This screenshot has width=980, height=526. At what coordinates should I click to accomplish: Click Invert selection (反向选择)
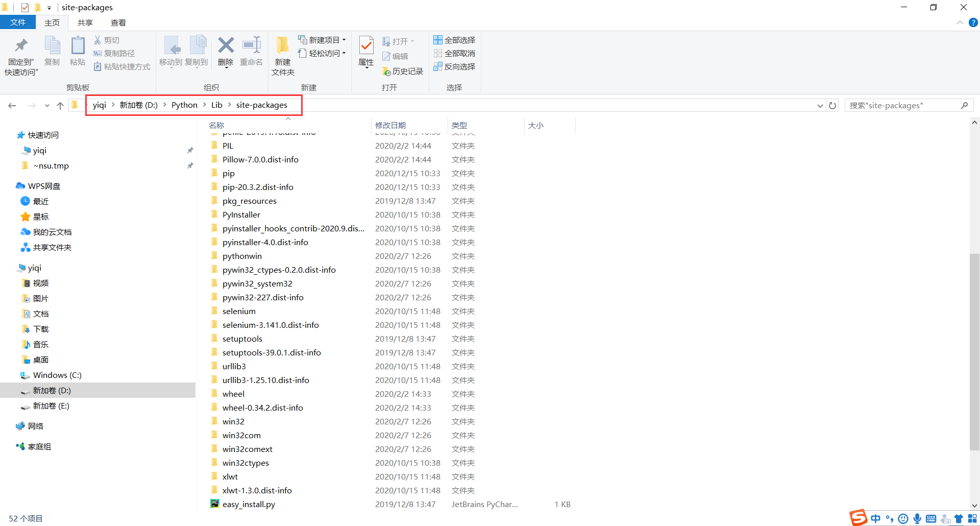(x=454, y=66)
